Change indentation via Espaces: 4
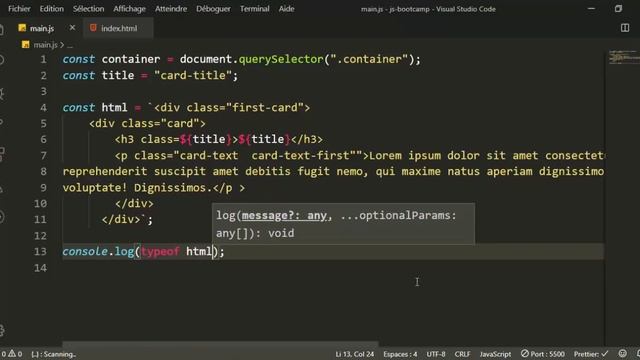This screenshot has height=360, width=640. (x=400, y=354)
